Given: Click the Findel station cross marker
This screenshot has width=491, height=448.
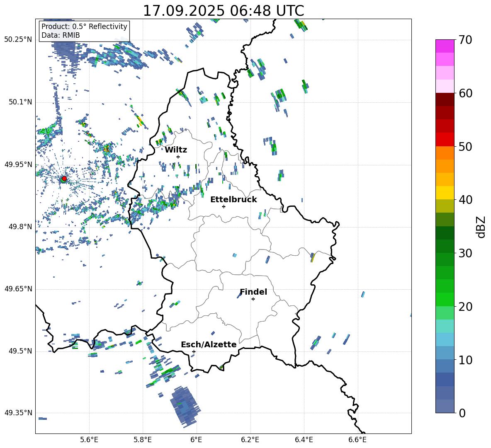Looking at the screenshot, I should (253, 299).
